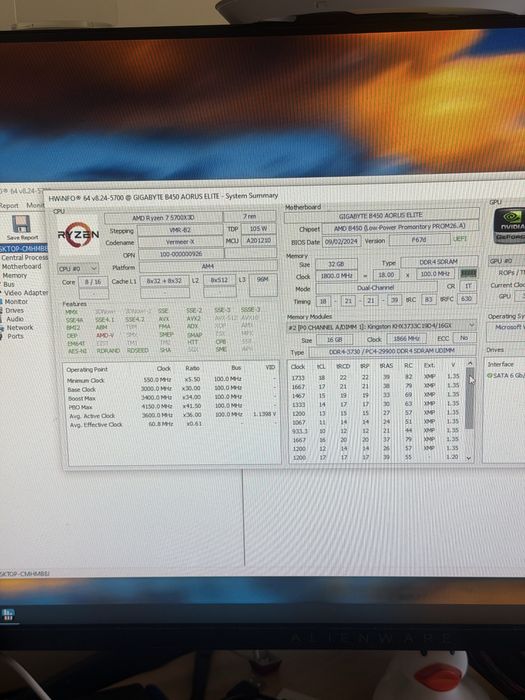Click the memory Mode value Dual-Channel
The width and height of the screenshot is (525, 700).
376,288
